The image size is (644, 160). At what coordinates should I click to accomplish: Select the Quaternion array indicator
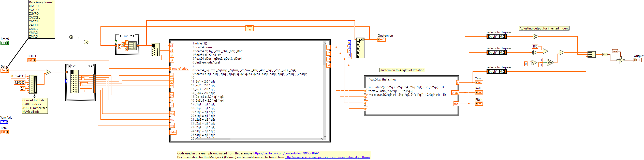click(x=381, y=40)
